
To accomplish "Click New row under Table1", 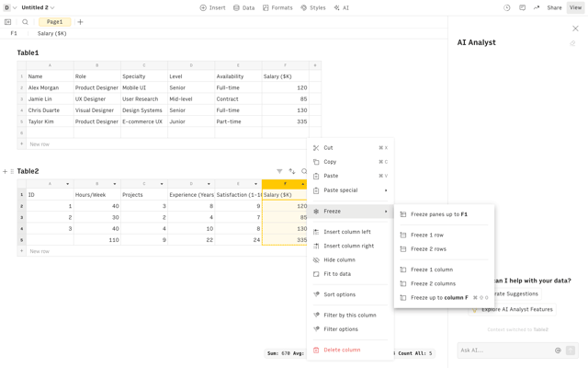I will coord(40,144).
